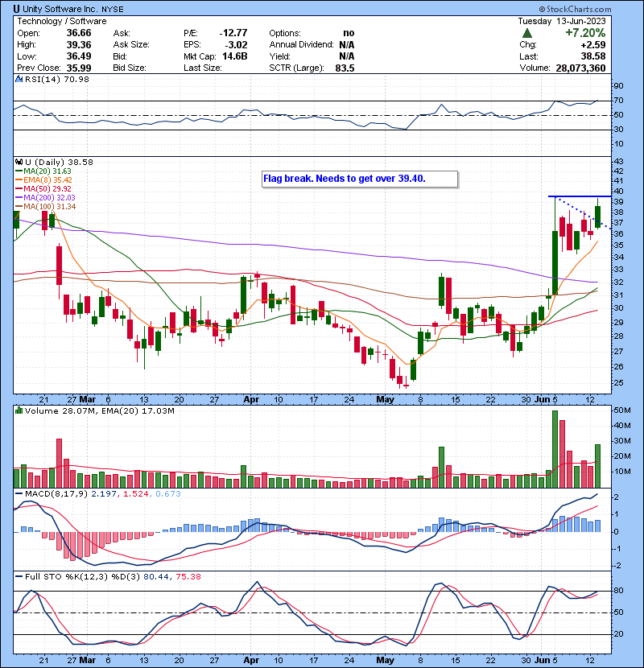Click the MA(200) 32.03 legend entry
The height and width of the screenshot is (668, 644).
(x=45, y=198)
